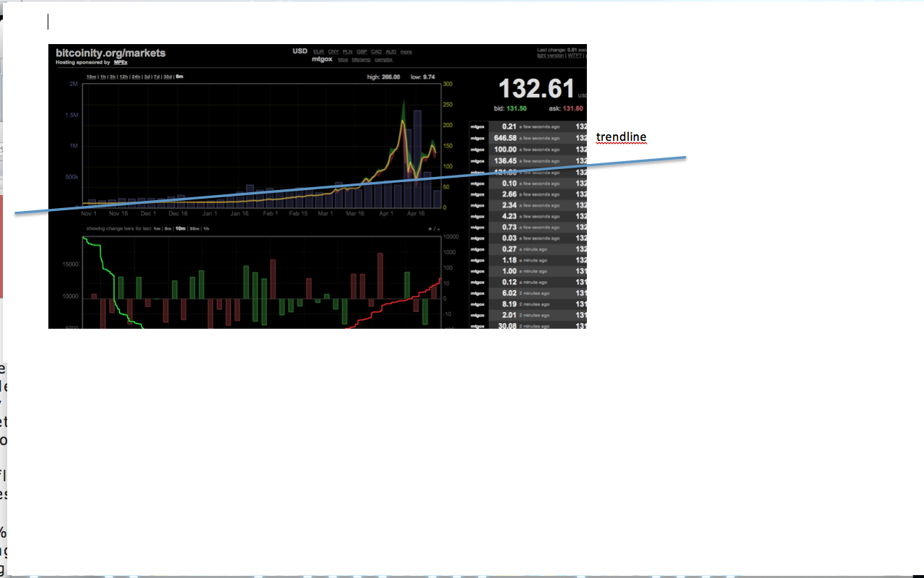
Task: Click the 132.61 current price
Action: pyautogui.click(x=537, y=89)
